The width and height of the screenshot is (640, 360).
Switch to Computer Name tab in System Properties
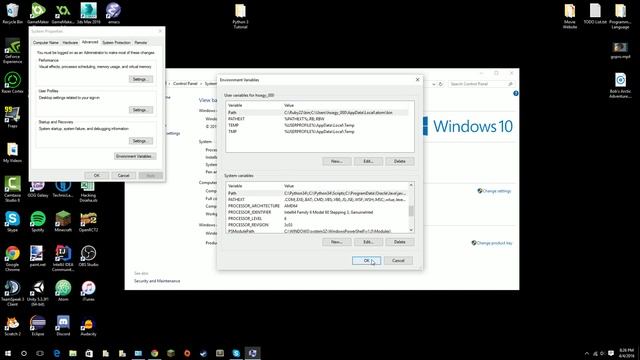coord(46,42)
